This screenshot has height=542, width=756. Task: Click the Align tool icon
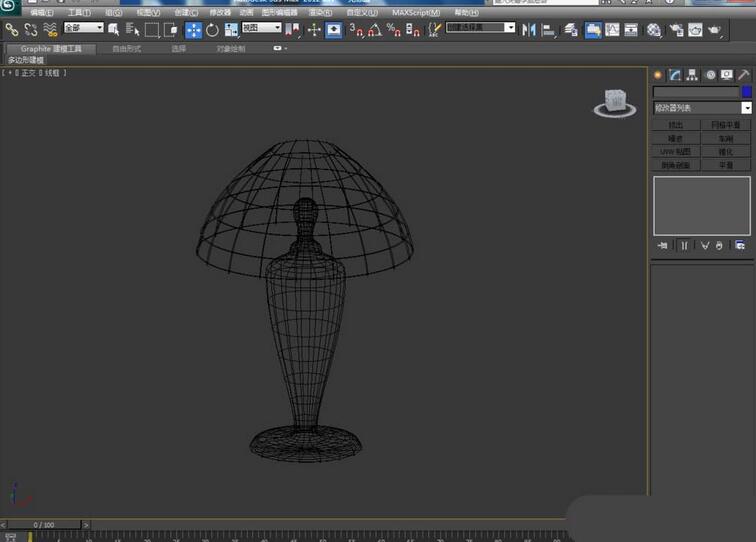pos(548,30)
